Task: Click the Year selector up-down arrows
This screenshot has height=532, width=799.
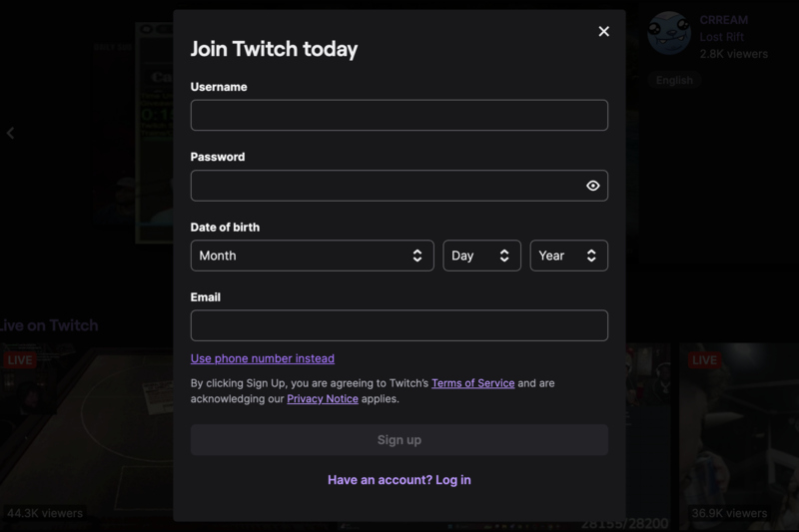Action: [x=591, y=256]
